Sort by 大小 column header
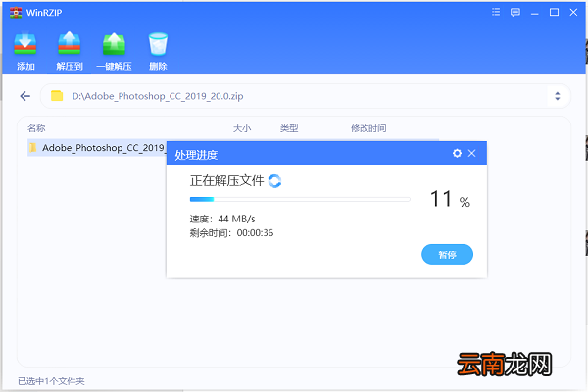 pos(242,128)
